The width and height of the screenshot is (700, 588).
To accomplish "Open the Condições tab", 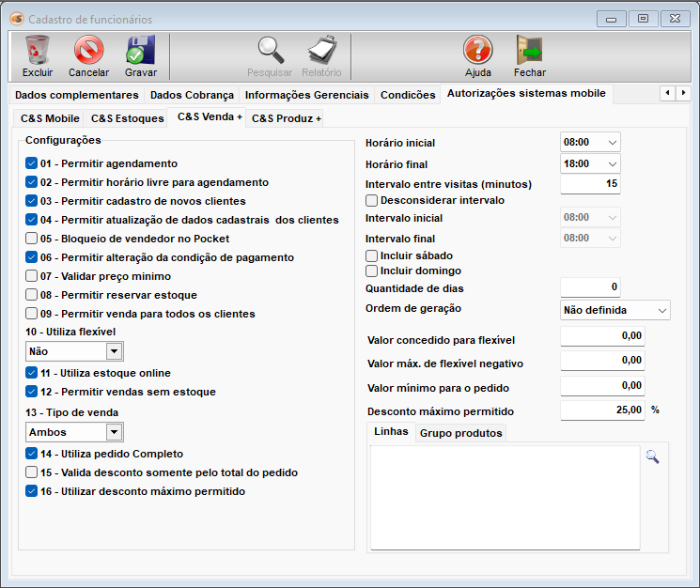I will 408,95.
